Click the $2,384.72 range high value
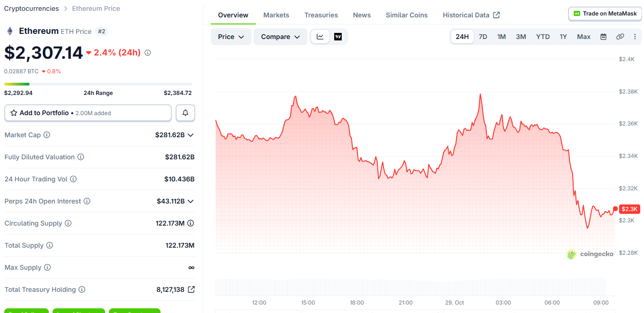 click(177, 93)
